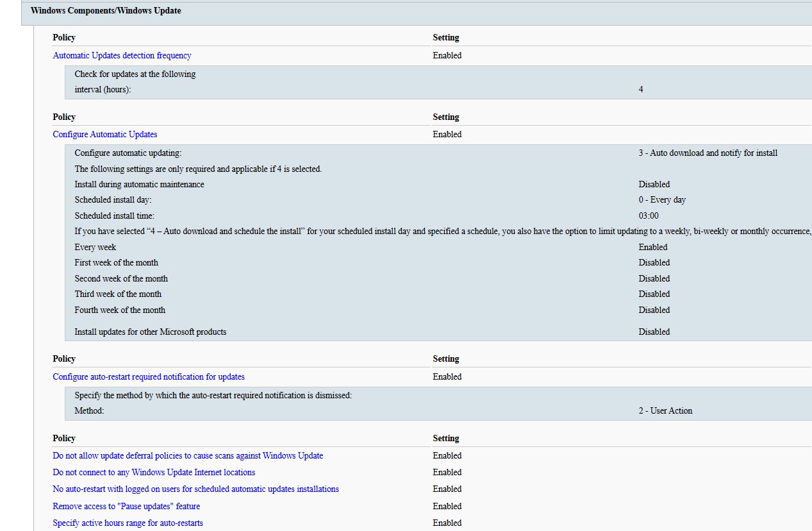
Task: Open the Configure Automatic Updates policy link
Action: [x=105, y=135]
